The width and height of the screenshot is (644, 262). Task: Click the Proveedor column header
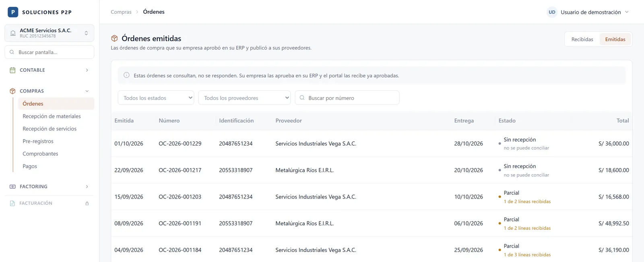click(x=289, y=121)
